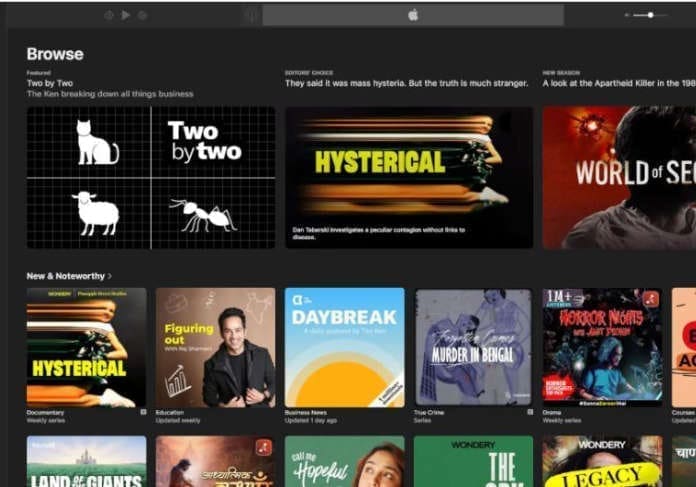
Task: Open the Horror Nights podcast cover
Action: coord(602,348)
